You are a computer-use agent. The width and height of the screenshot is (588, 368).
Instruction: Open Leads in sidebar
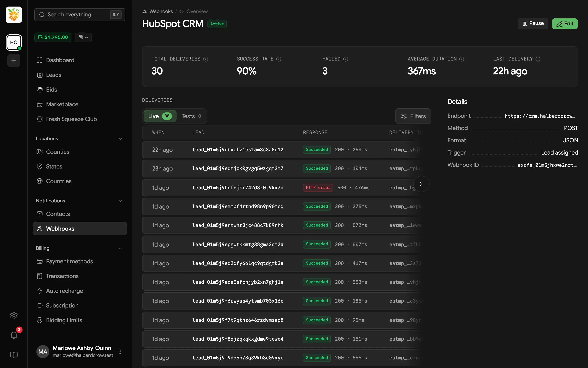click(80, 75)
